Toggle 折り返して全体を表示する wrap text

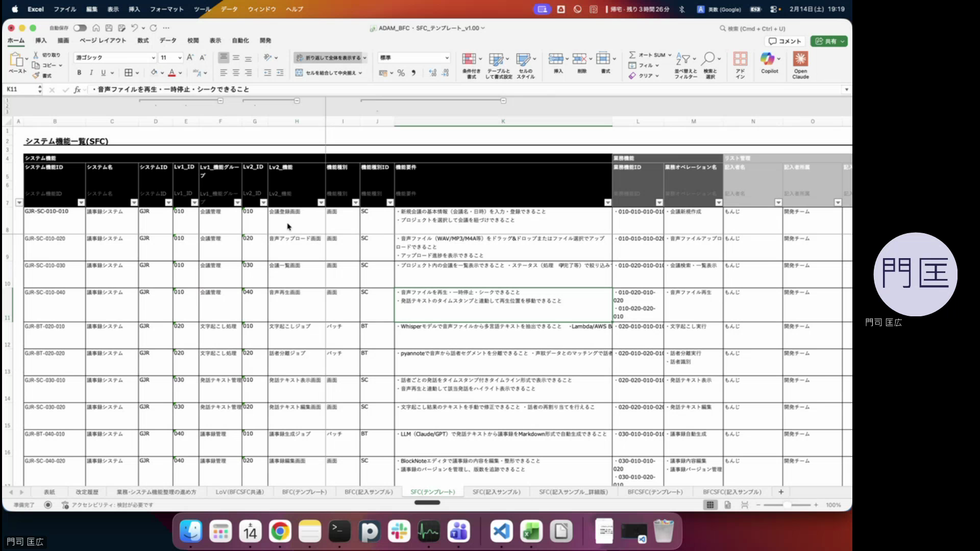329,58
